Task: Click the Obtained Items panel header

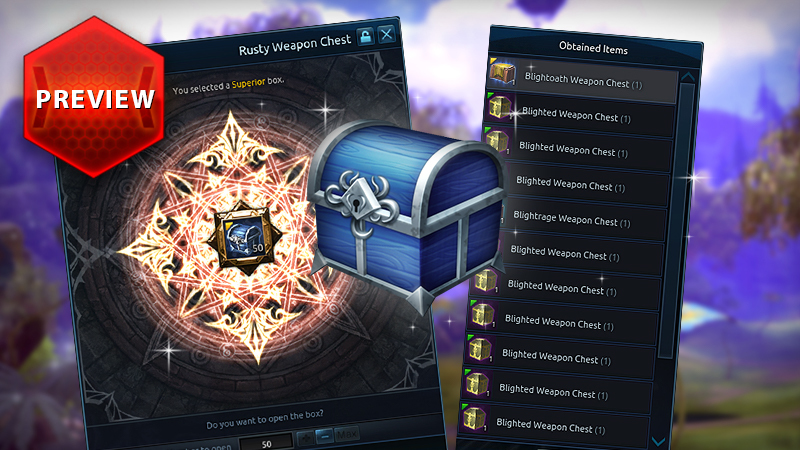Action: (593, 48)
